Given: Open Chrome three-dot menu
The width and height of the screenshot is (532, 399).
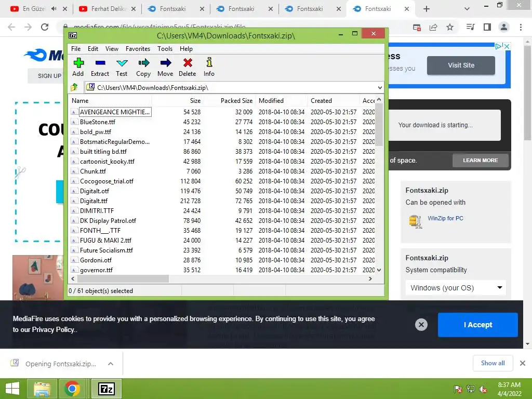Looking at the screenshot, I should tap(521, 27).
